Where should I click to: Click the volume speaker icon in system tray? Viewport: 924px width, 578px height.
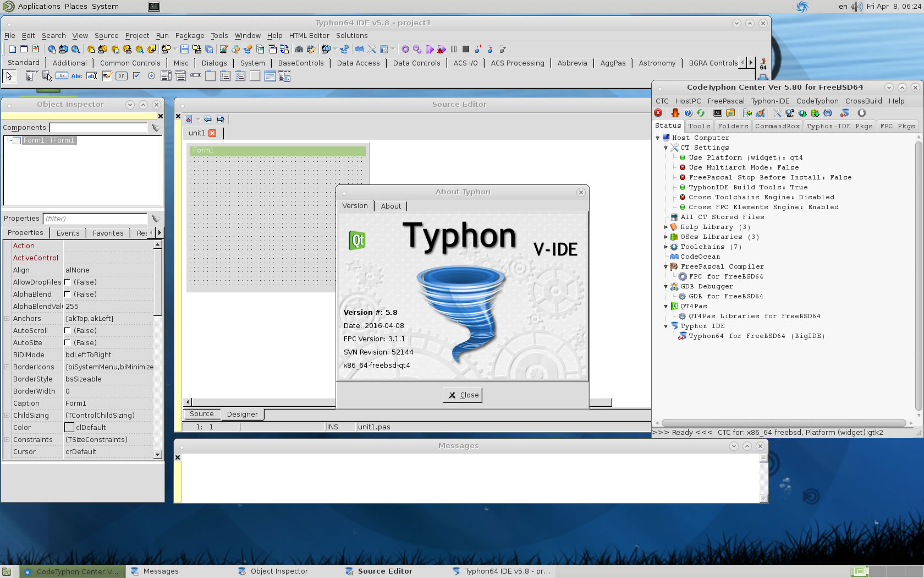pos(857,7)
